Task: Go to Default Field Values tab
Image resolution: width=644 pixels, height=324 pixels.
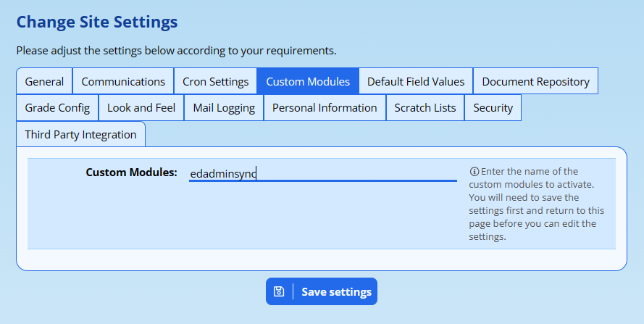Action: click(416, 81)
